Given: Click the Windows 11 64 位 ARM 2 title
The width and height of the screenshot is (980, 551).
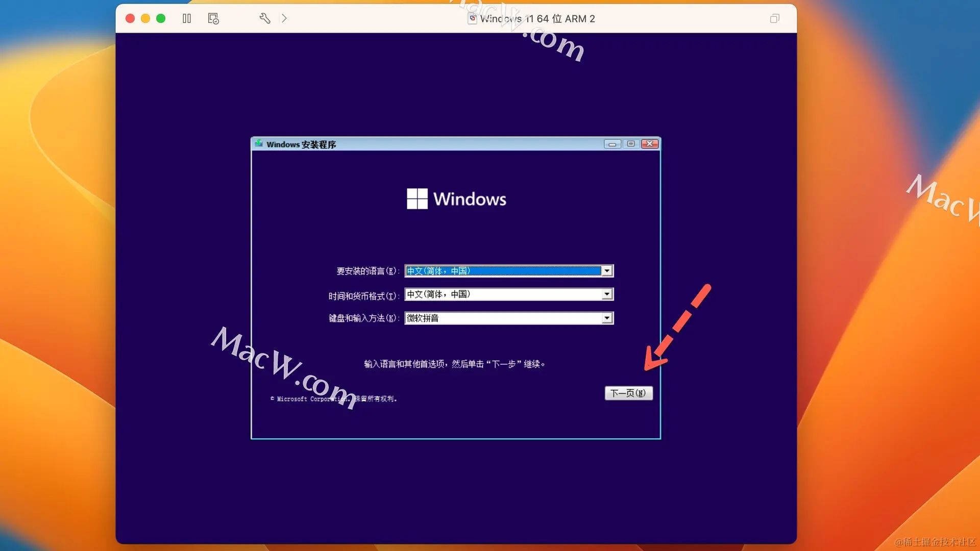Looking at the screenshot, I should click(x=537, y=18).
